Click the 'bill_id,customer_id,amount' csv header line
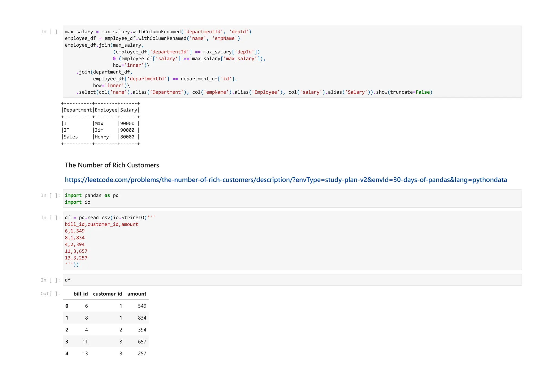 pos(101,224)
